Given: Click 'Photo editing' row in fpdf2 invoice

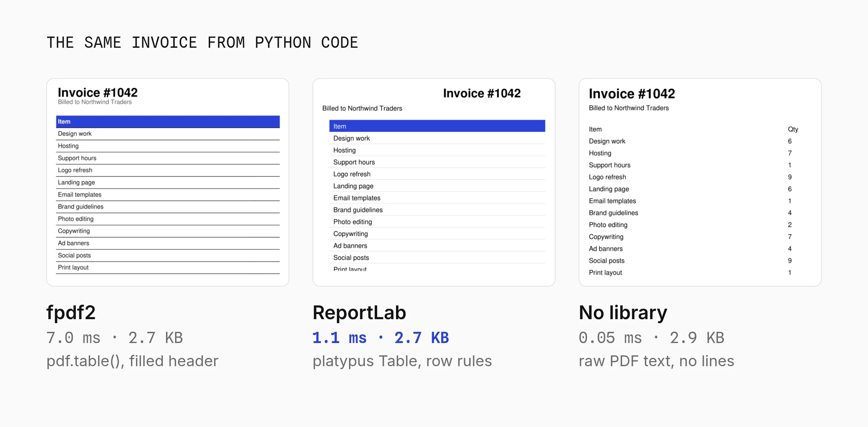Looking at the screenshot, I should [x=168, y=219].
